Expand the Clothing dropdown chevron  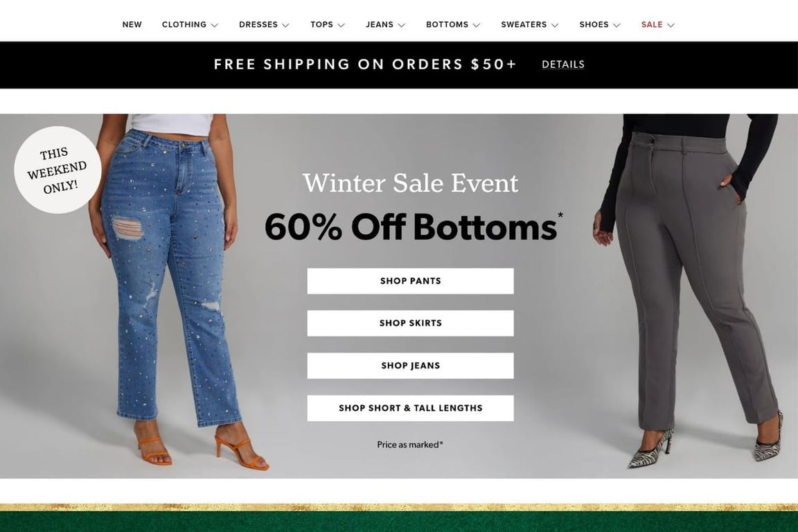tap(215, 25)
